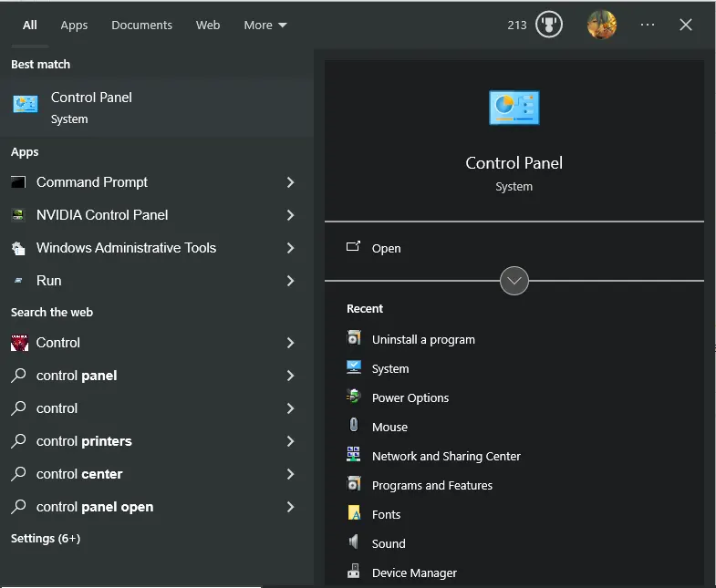Click the magnifier icon beside control printers
This screenshot has height=588, width=716.
point(18,441)
